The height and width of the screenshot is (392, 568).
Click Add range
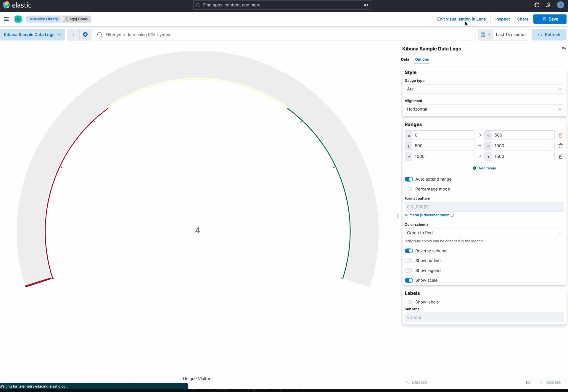coord(484,168)
